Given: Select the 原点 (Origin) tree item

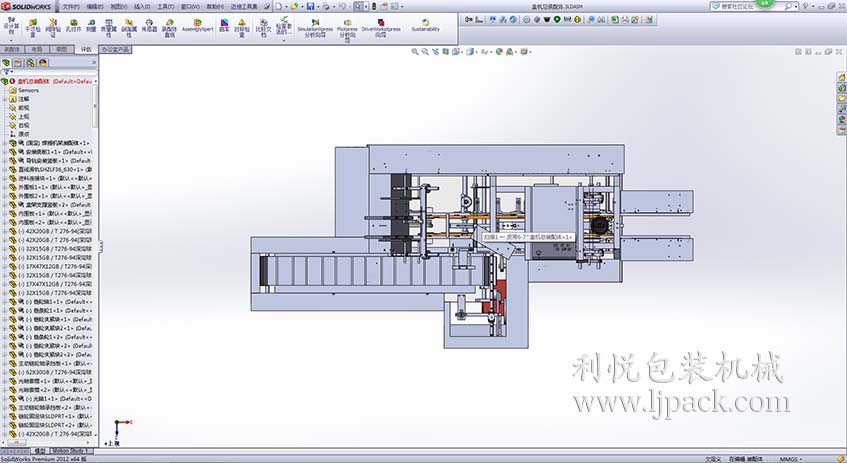Looking at the screenshot, I should pos(24,134).
